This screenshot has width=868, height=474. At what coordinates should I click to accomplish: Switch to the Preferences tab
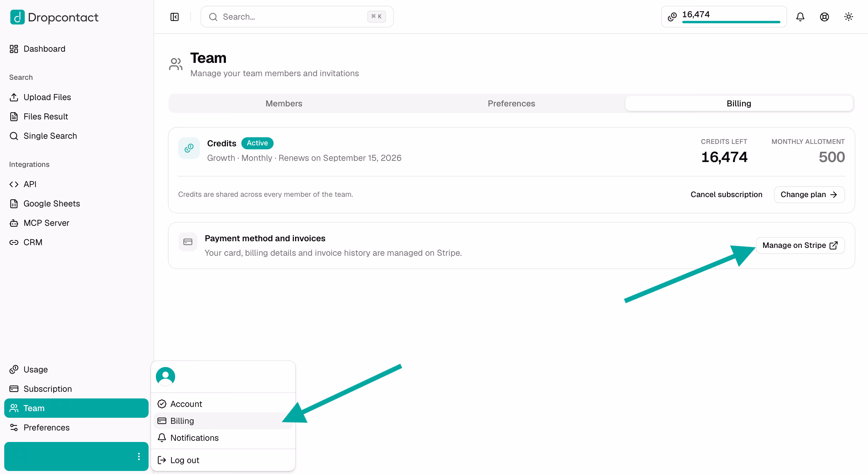tap(511, 104)
